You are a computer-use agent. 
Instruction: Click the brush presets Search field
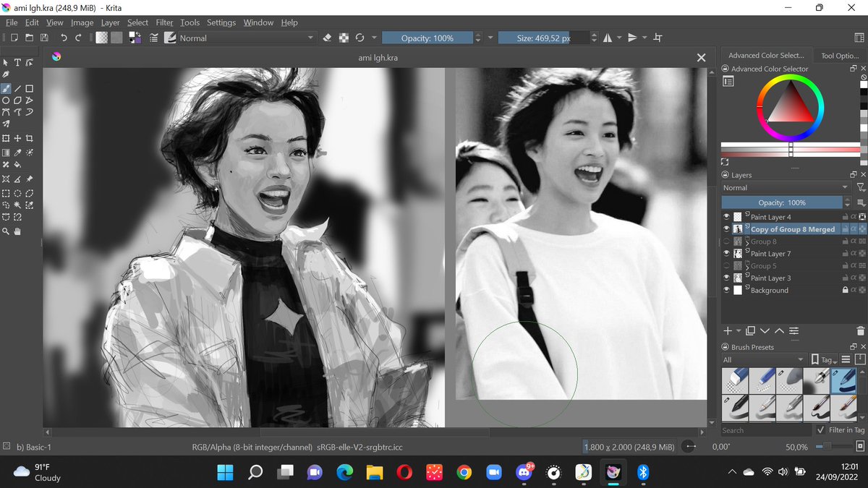[x=765, y=430]
